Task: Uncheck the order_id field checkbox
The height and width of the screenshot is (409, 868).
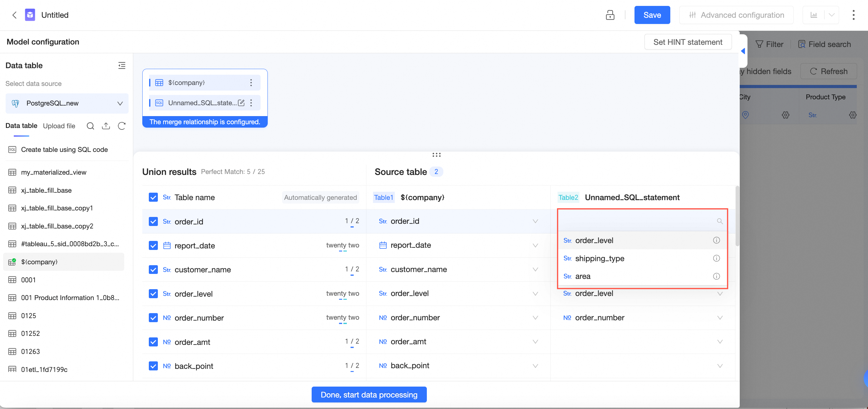Action: tap(153, 221)
